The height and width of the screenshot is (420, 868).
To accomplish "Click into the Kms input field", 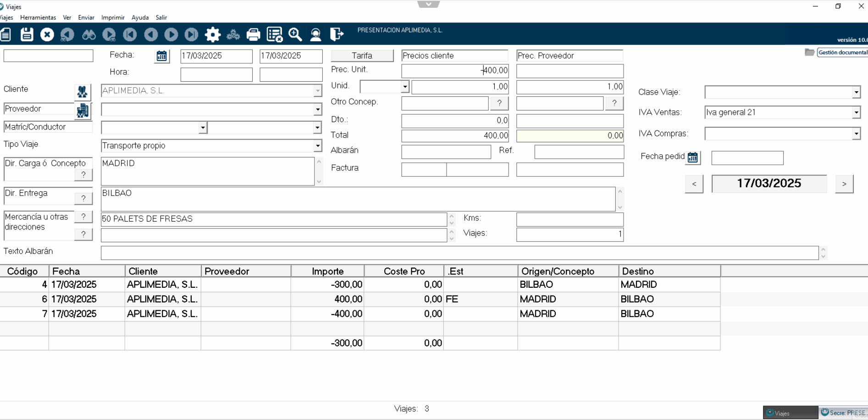I will 569,219.
